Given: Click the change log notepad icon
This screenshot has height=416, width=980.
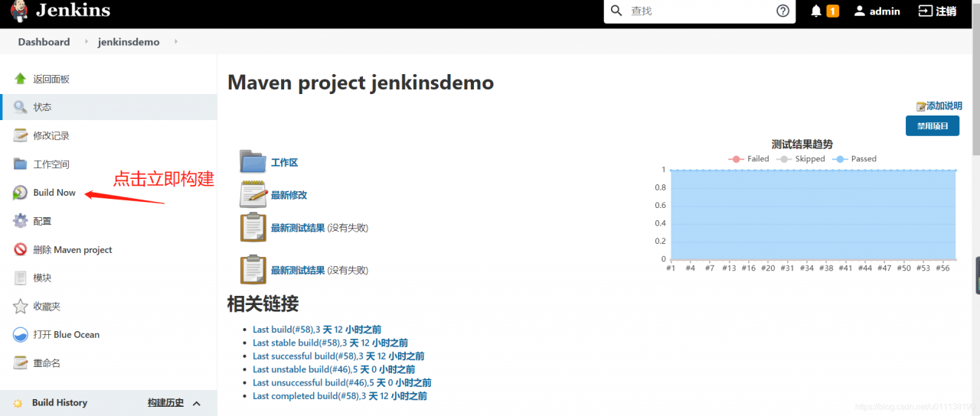Looking at the screenshot, I should [21, 135].
